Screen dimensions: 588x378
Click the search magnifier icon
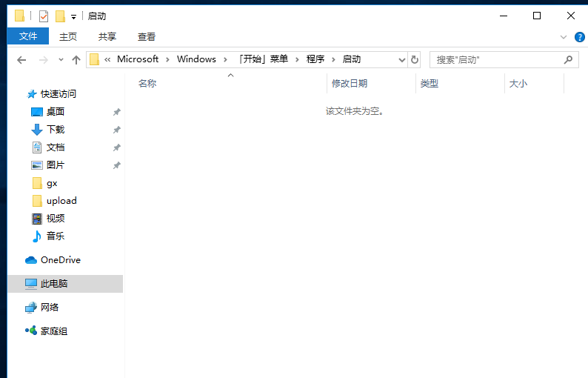pyautogui.click(x=569, y=60)
